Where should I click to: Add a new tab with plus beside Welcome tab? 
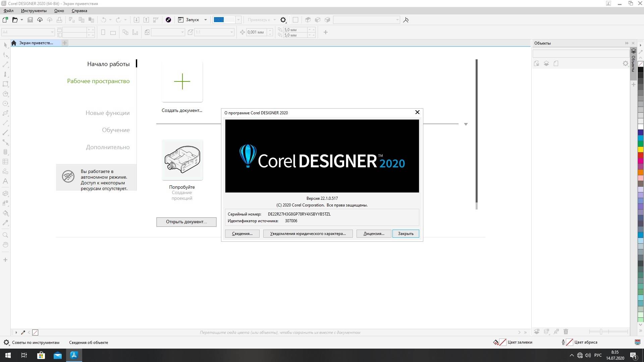(65, 43)
